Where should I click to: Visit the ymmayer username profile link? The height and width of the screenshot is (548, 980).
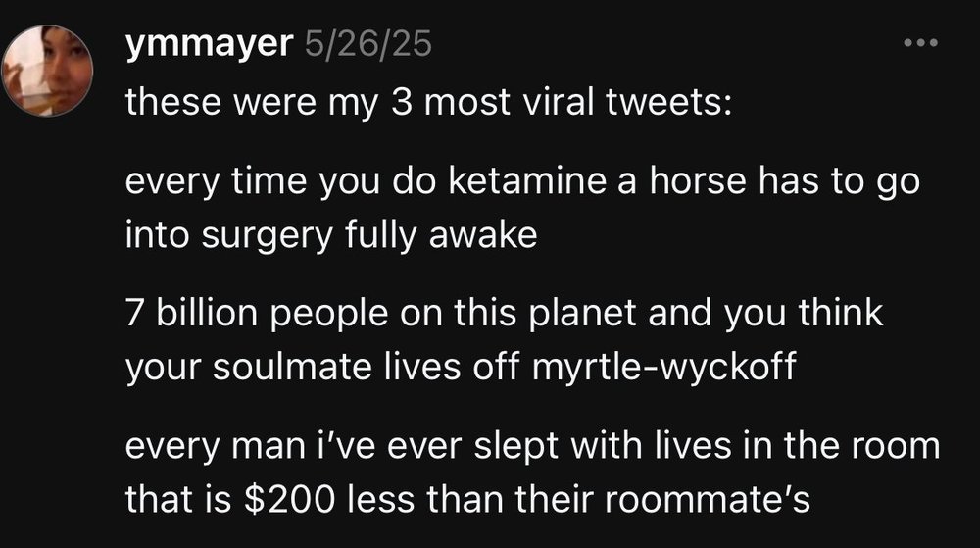[209, 44]
